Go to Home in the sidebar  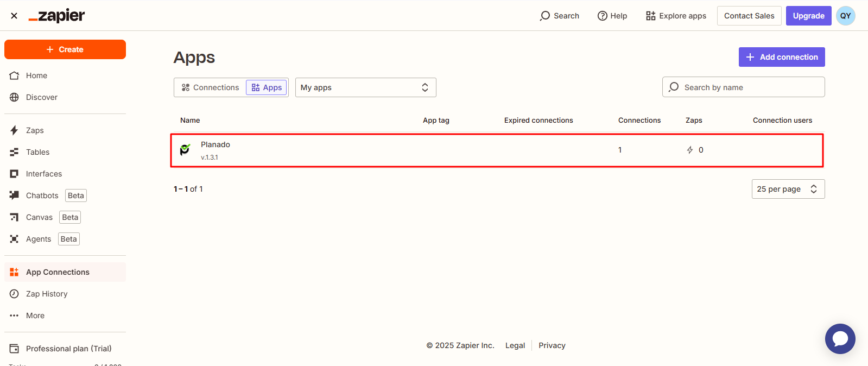(x=65, y=75)
